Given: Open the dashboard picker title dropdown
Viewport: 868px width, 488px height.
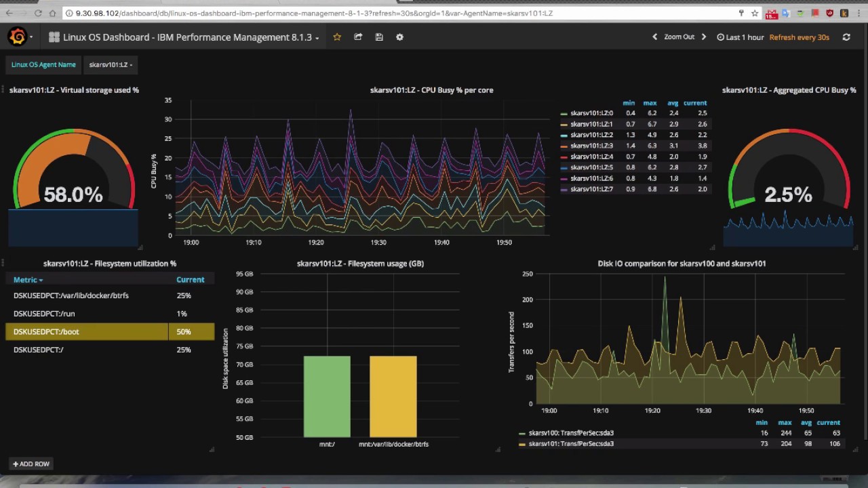Looking at the screenshot, I should (184, 37).
